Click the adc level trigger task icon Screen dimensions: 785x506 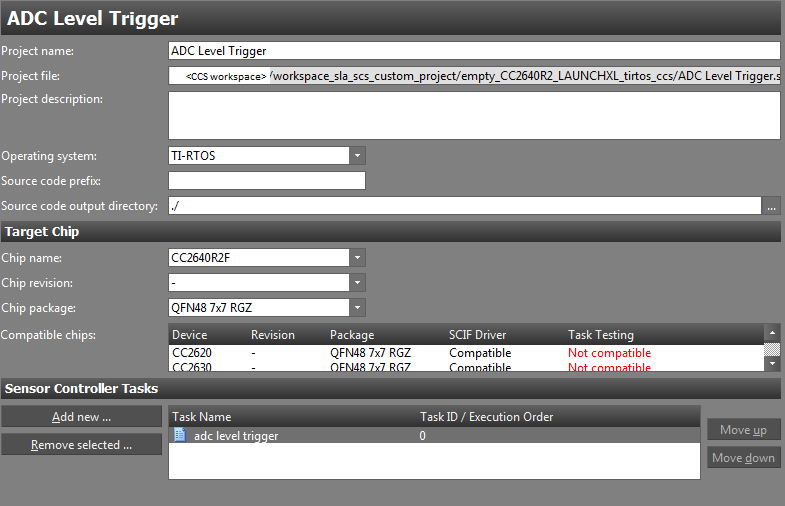click(x=180, y=435)
